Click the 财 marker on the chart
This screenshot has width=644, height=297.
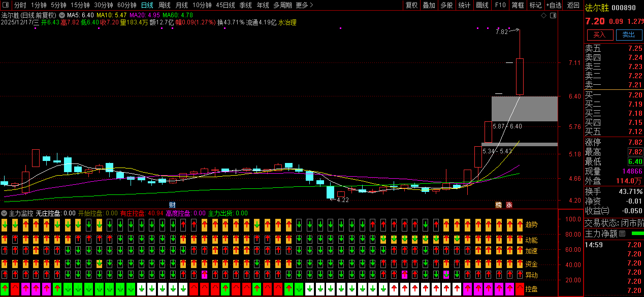tap(165, 205)
